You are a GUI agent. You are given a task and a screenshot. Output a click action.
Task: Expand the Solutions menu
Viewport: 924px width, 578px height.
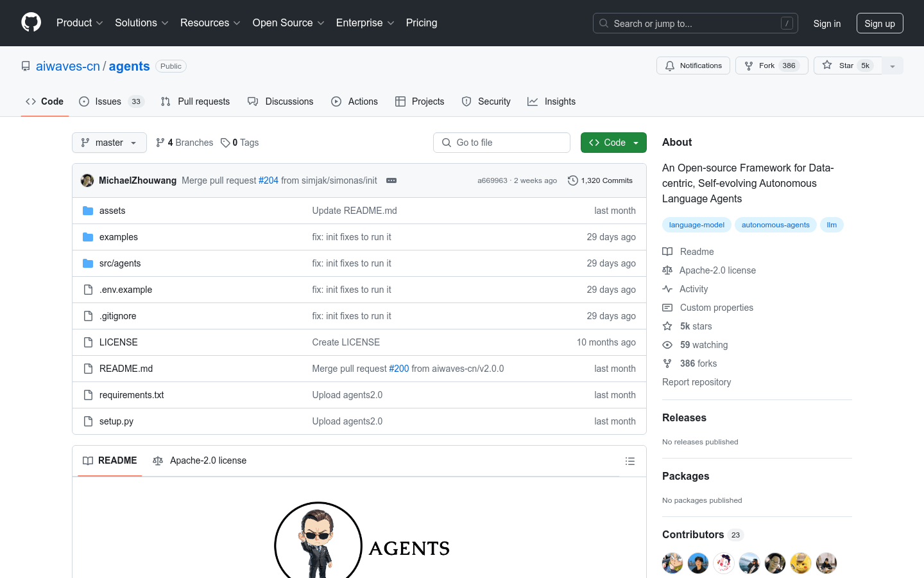pyautogui.click(x=141, y=22)
